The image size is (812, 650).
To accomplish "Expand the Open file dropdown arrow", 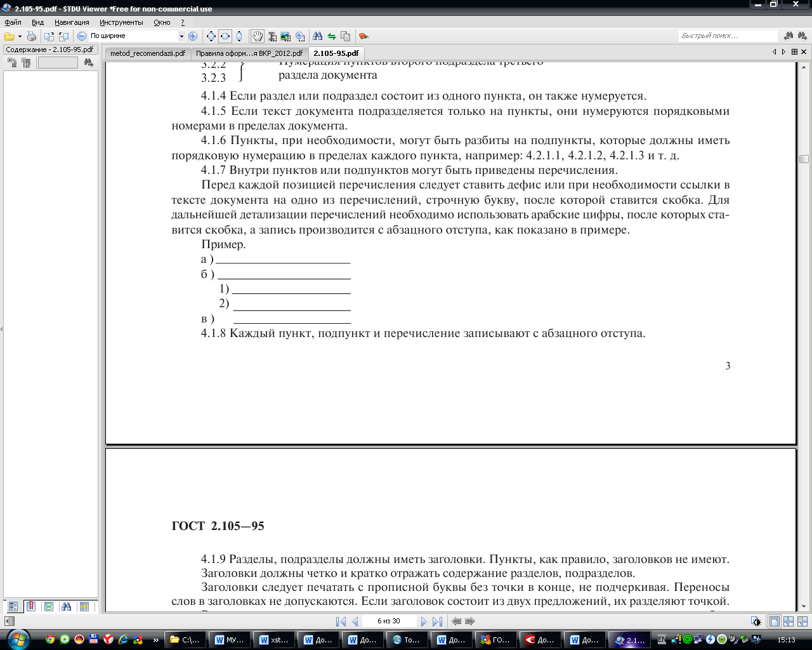I will [20, 36].
